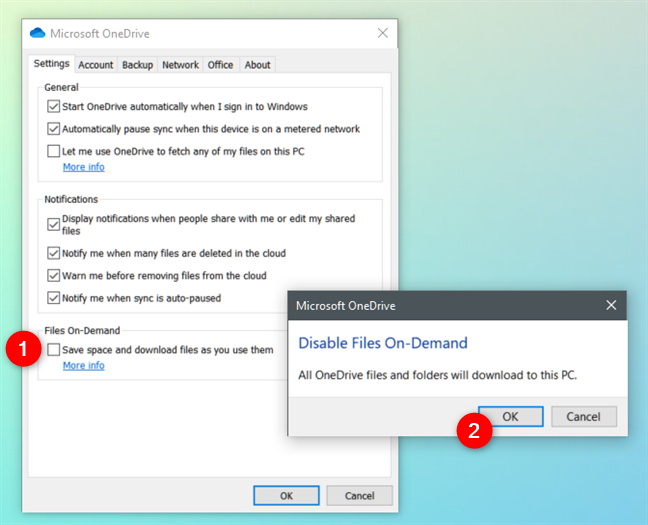The image size is (648, 525).
Task: Click the 'General' group label
Action: [x=61, y=87]
